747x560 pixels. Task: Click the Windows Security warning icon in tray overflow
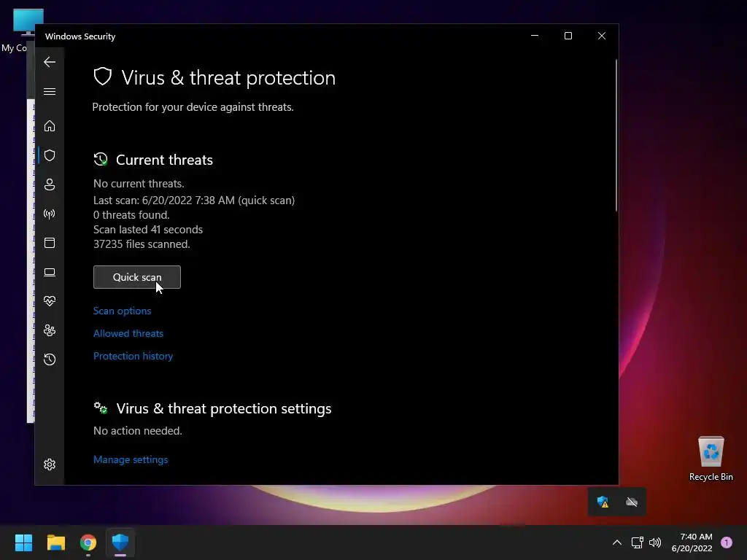pos(603,502)
